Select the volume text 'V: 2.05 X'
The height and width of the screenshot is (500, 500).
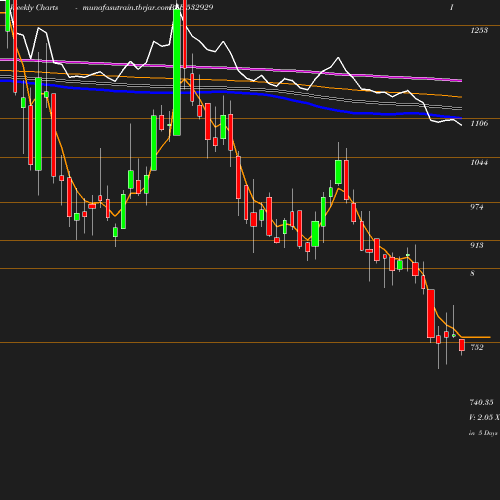click(484, 417)
